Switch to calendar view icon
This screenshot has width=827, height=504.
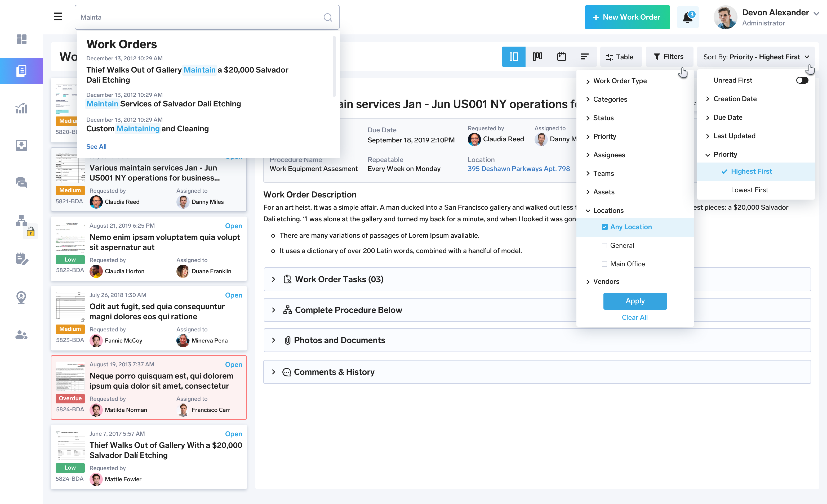pos(561,56)
